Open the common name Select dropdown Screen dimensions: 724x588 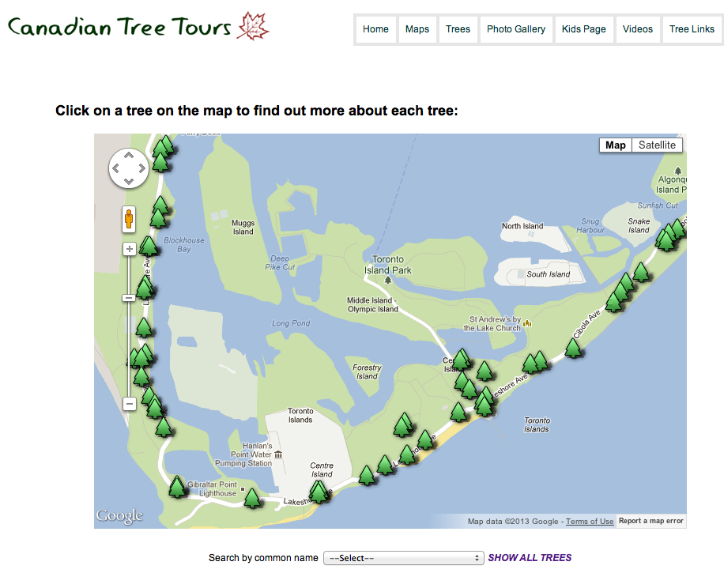[x=404, y=558]
